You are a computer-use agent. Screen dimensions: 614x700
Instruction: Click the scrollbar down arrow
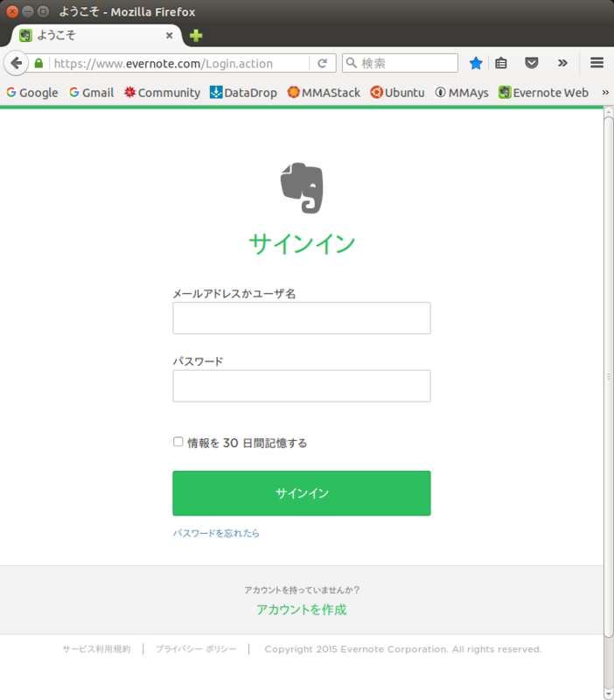tap(609, 695)
